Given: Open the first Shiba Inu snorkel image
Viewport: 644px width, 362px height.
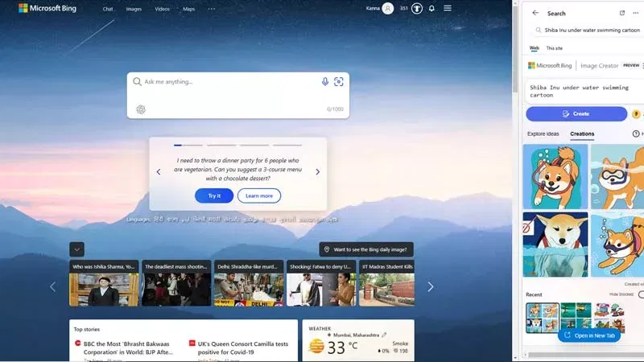Looking at the screenshot, I should 555,176.
